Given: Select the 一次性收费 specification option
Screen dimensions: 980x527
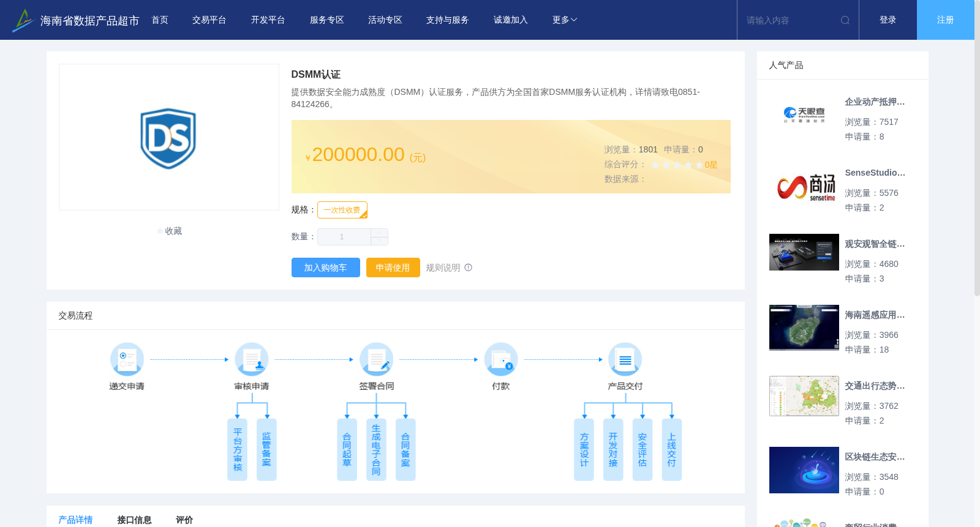Looking at the screenshot, I should click(x=342, y=210).
